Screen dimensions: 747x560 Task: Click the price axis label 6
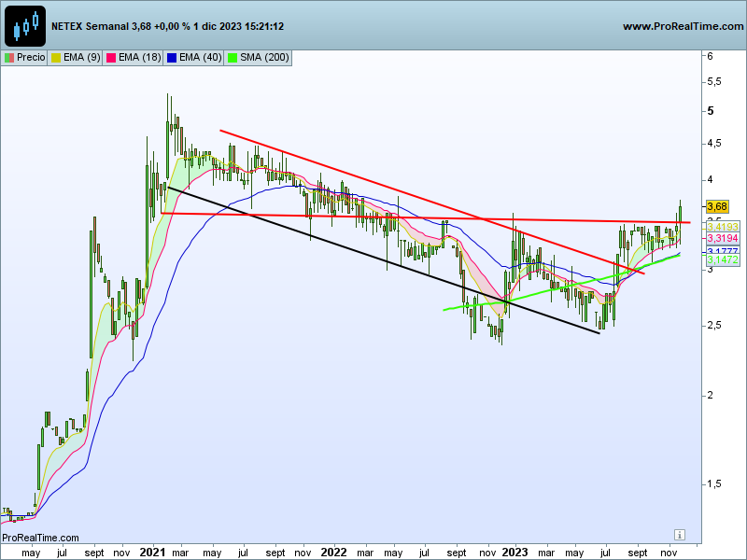point(711,56)
